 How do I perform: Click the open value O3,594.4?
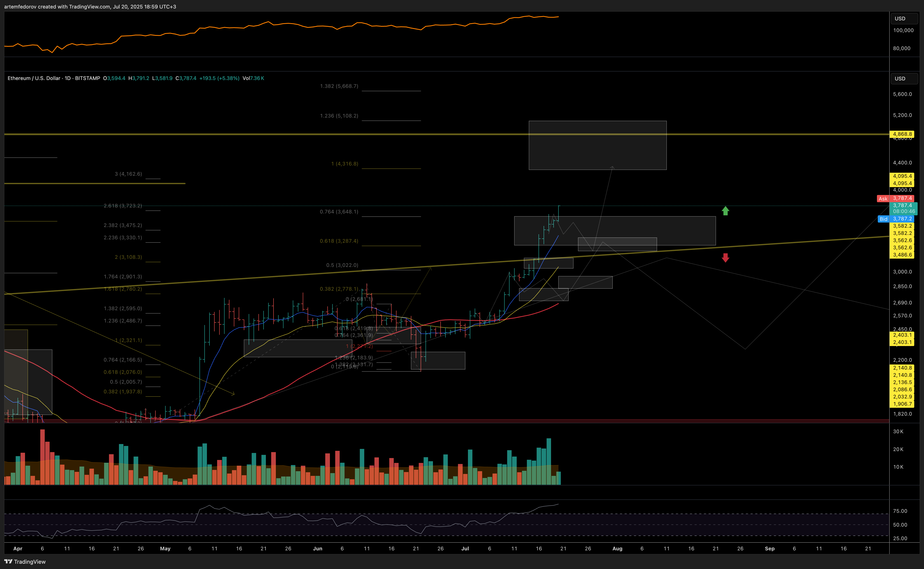114,78
